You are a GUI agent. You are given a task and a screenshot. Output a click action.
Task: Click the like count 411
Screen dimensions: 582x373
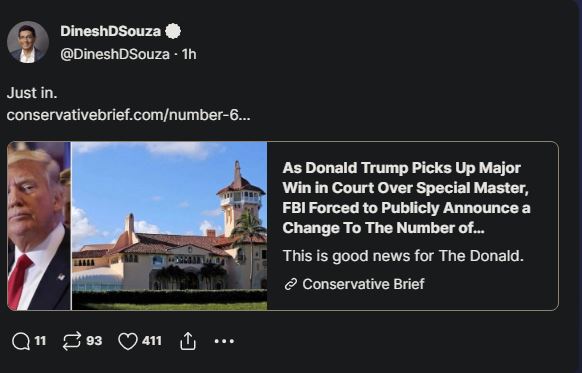point(152,341)
